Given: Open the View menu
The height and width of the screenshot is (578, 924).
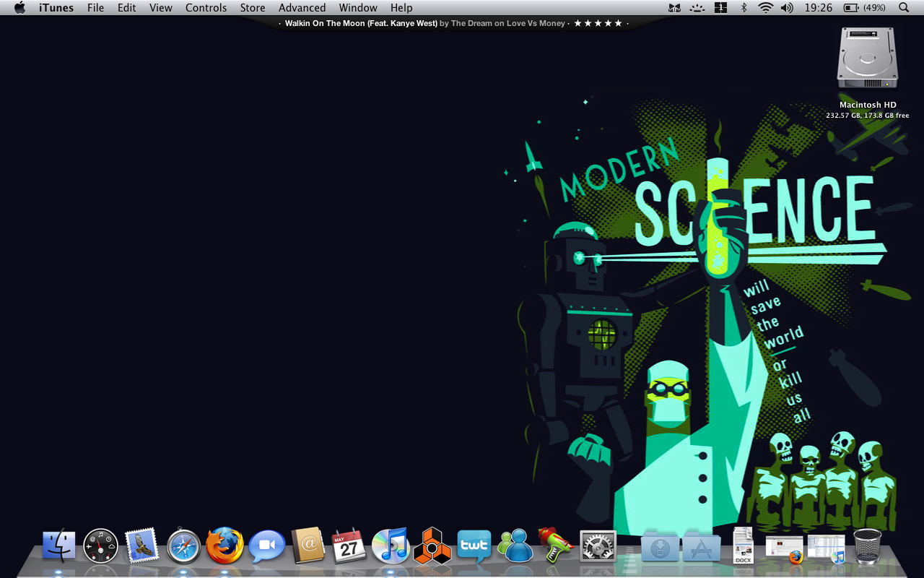Looking at the screenshot, I should 161,8.
